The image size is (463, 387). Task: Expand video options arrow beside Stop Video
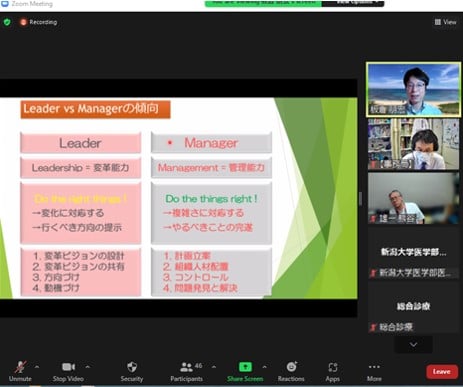pyautogui.click(x=87, y=367)
